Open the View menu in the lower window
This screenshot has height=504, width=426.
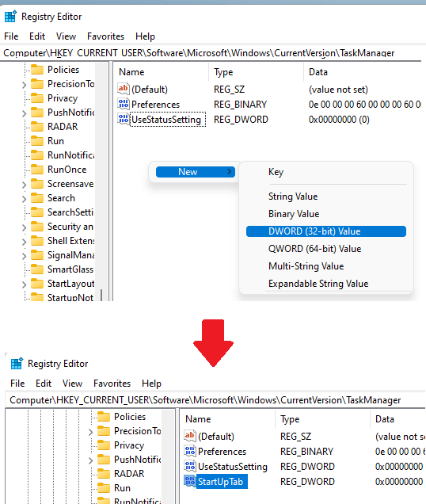coord(73,384)
